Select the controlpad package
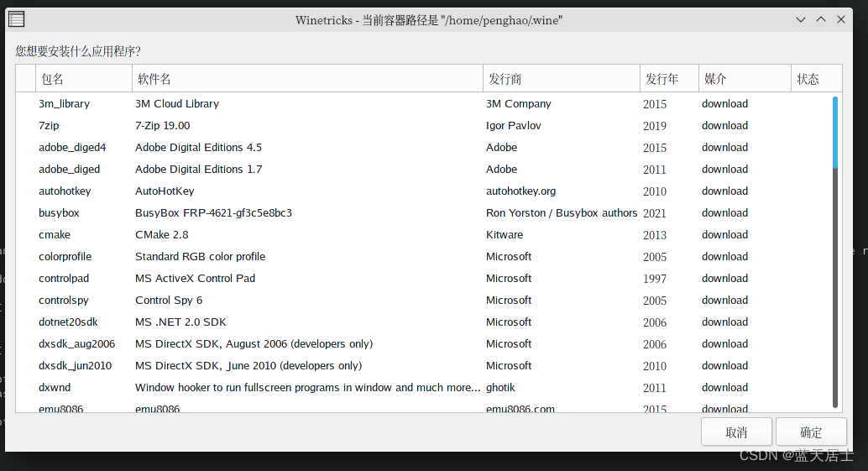Viewport: 868px width, 471px height. pos(64,279)
